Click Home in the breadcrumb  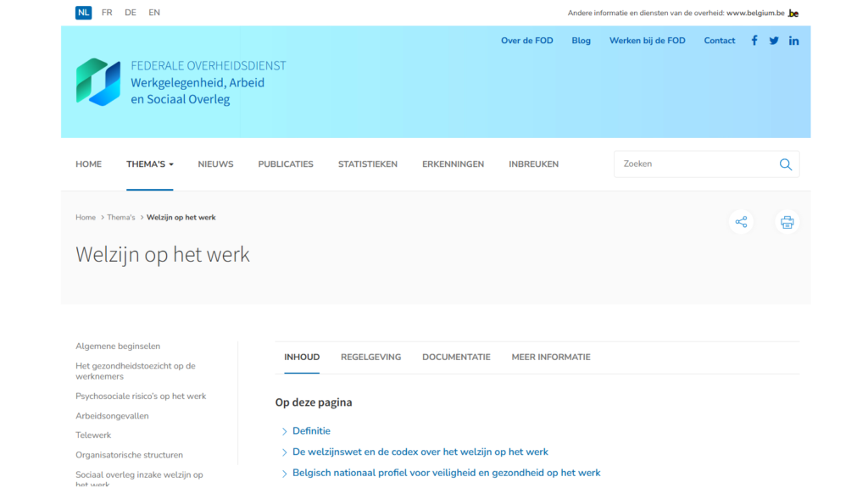[86, 218]
